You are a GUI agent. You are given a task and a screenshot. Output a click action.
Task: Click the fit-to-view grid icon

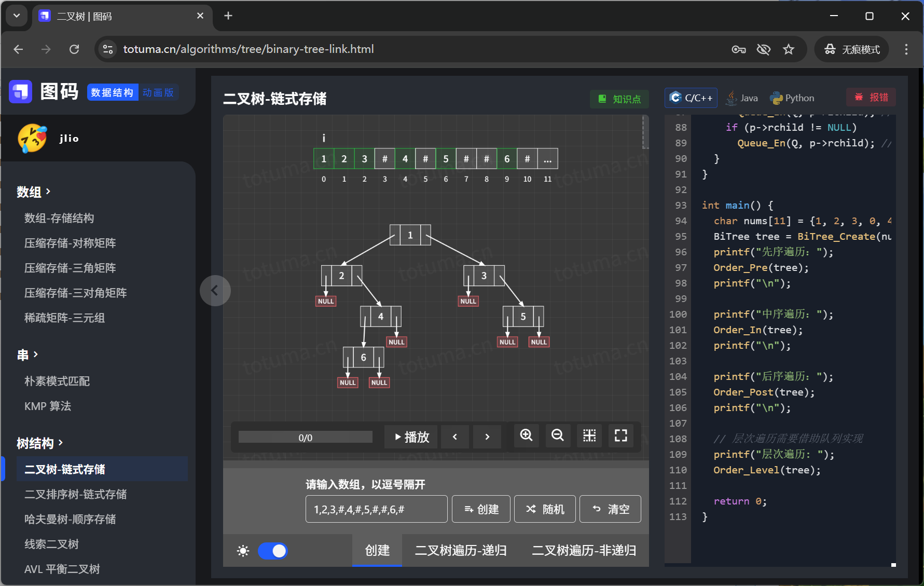pyautogui.click(x=589, y=435)
